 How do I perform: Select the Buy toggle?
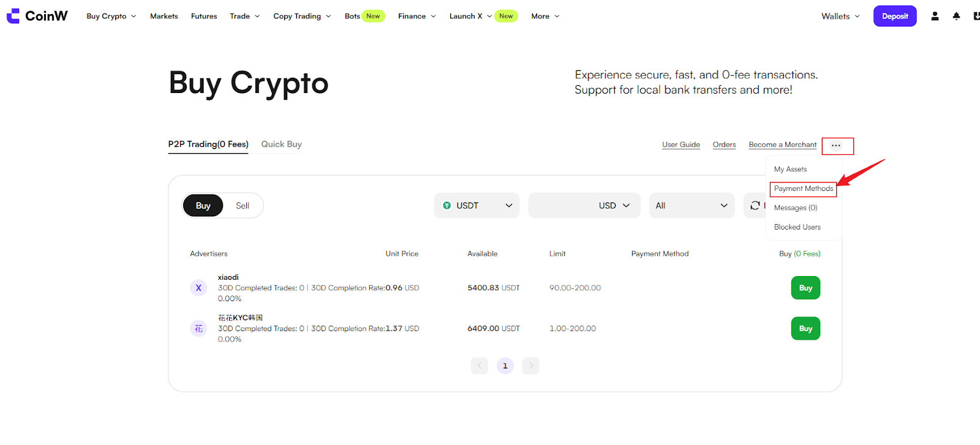click(x=203, y=206)
